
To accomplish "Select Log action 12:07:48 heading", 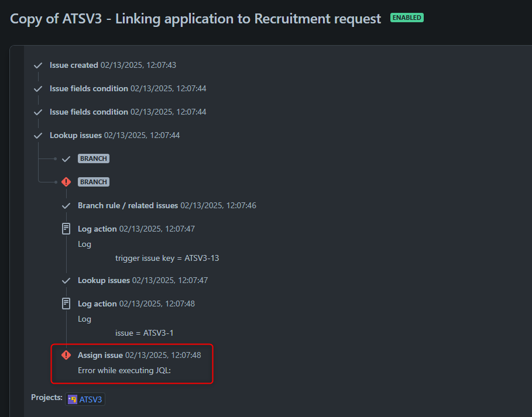I will point(136,304).
